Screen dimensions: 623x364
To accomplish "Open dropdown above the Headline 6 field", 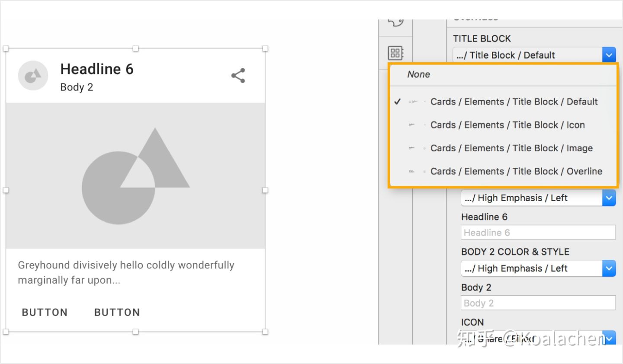I will tap(609, 198).
